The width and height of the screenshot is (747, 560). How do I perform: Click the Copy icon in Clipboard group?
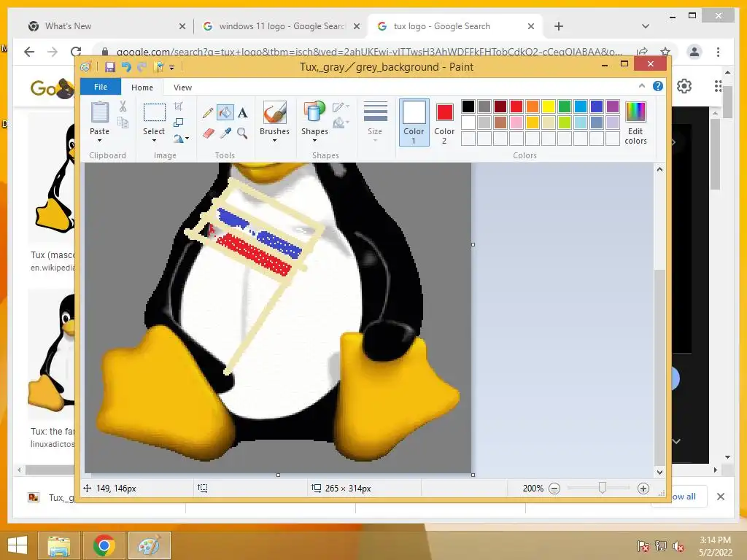(123, 122)
